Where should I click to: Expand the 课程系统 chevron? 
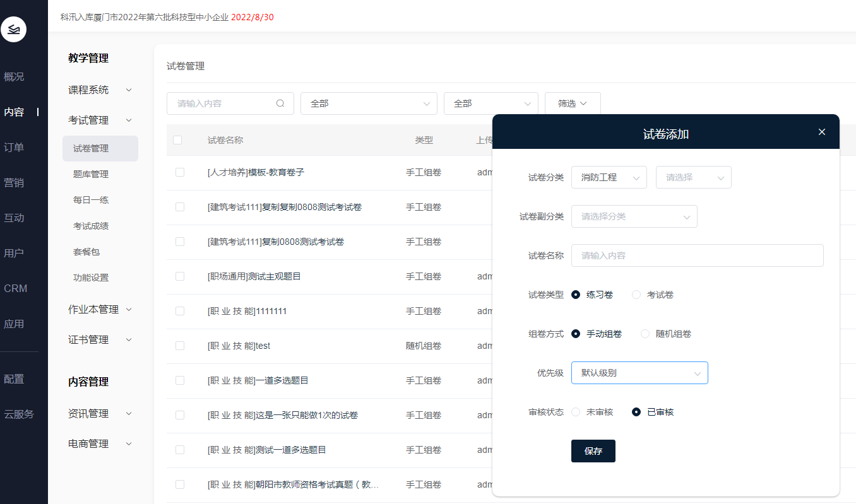pyautogui.click(x=129, y=90)
